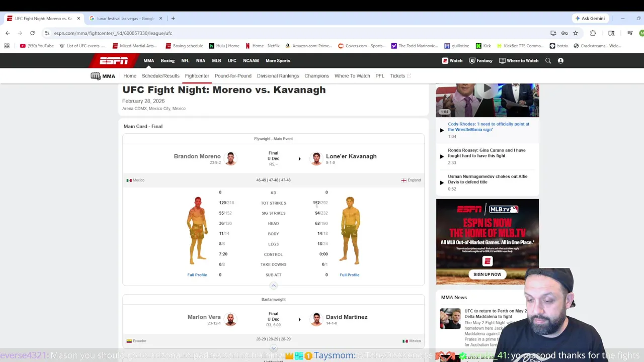The width and height of the screenshot is (644, 362).
Task: Open the PFL tab in MMA subnav
Action: coord(380,76)
